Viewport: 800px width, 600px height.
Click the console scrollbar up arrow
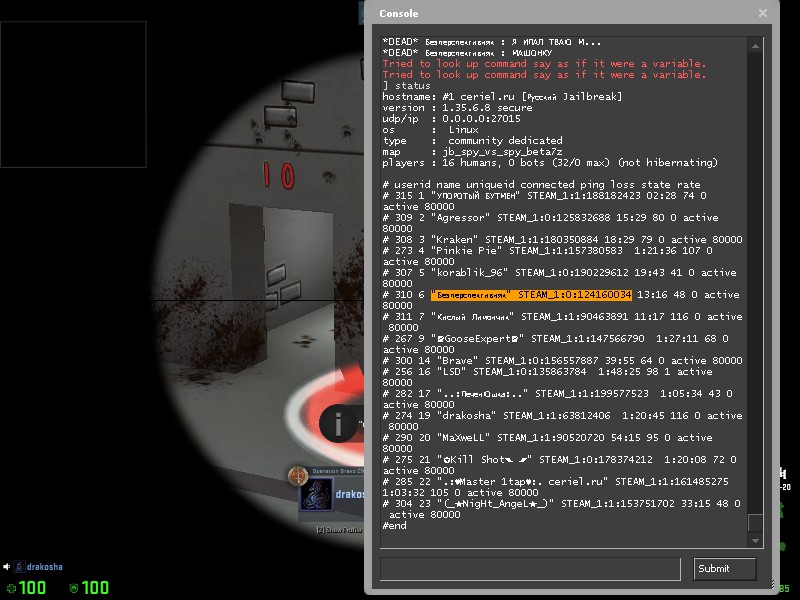[x=756, y=44]
